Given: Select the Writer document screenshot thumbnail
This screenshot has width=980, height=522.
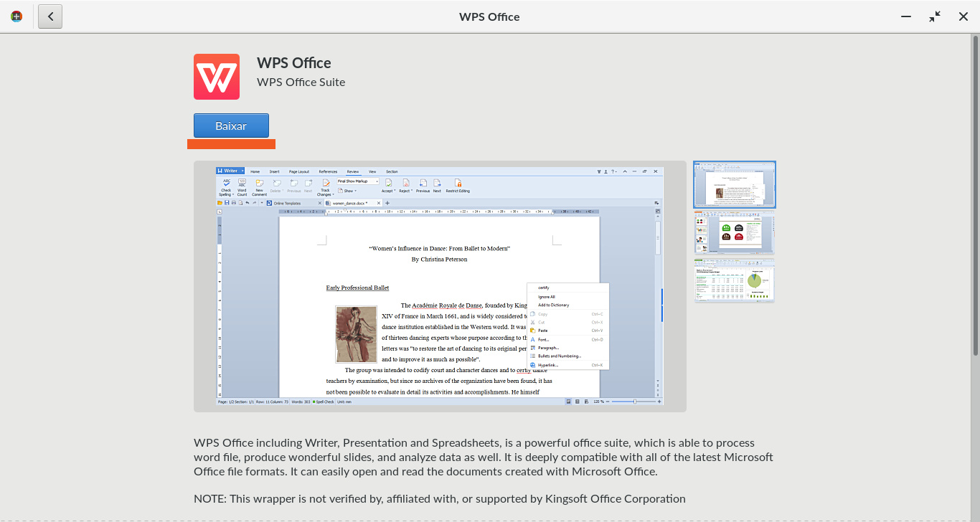Looking at the screenshot, I should pos(734,185).
